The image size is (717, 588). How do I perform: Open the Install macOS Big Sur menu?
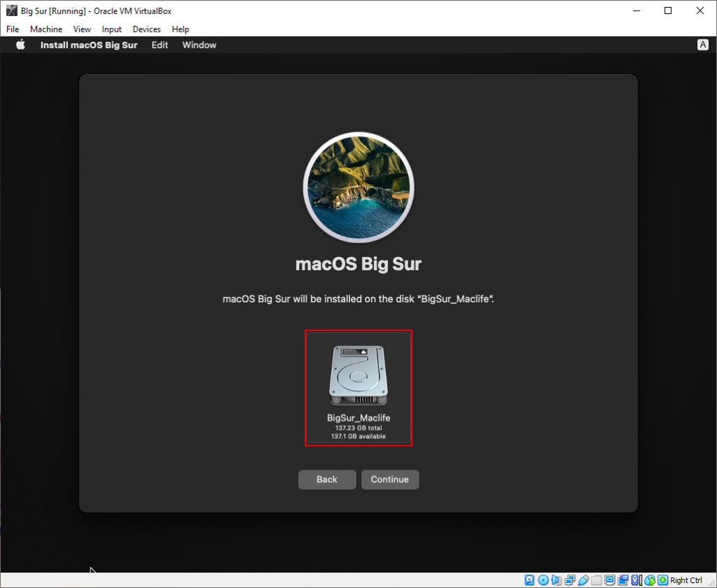89,44
